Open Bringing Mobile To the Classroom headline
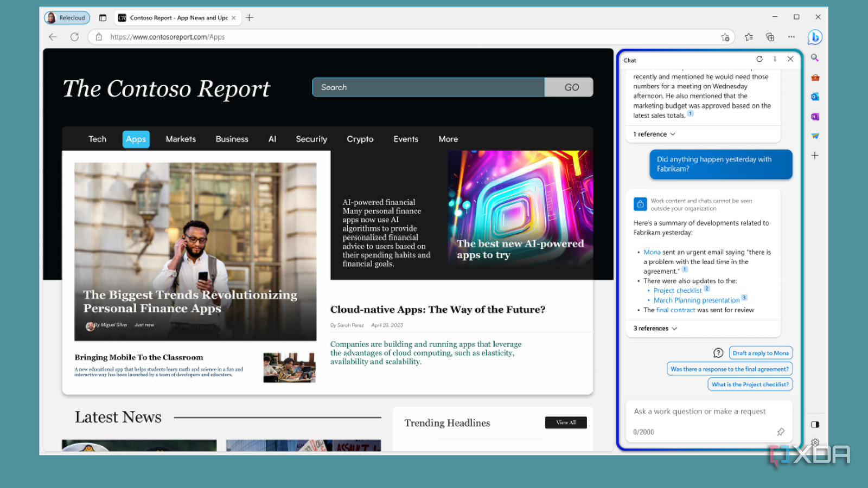 point(139,357)
